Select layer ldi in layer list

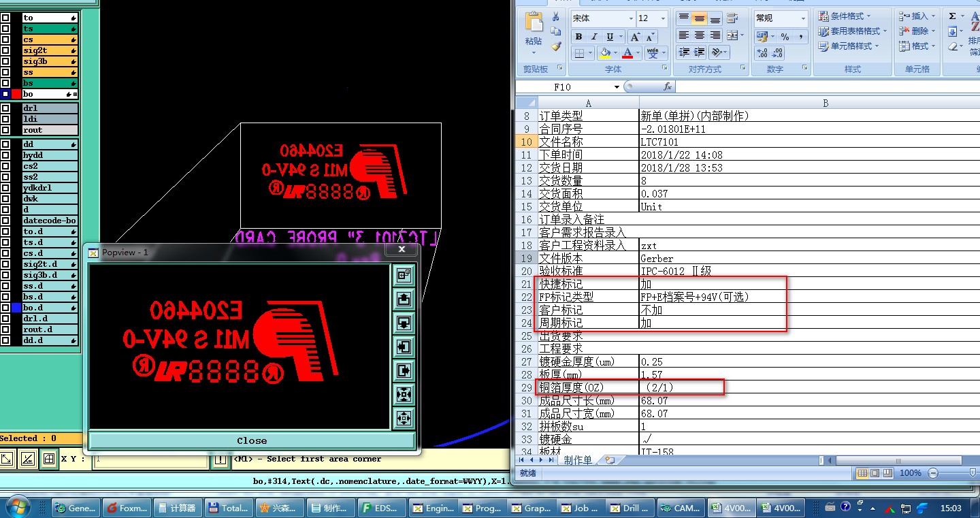(x=50, y=119)
